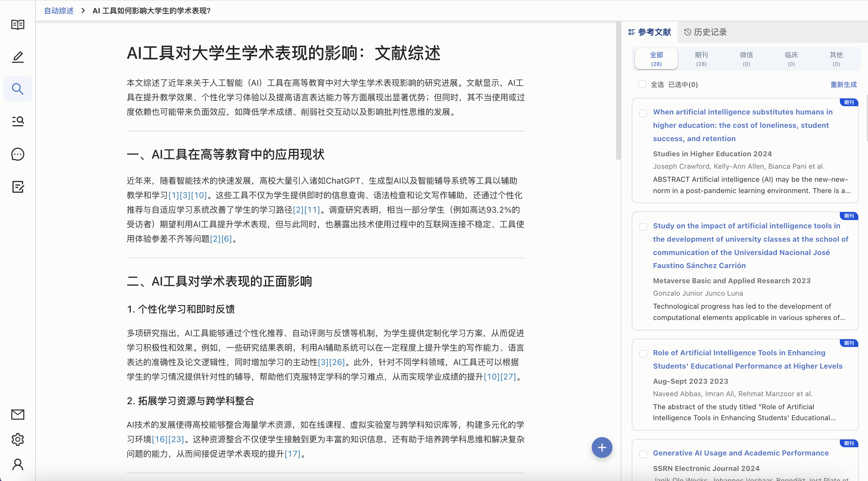Click author line 'Gonzalo Junior Junco Luna'
Screen dimensions: 868x481
pyautogui.click(x=698, y=293)
